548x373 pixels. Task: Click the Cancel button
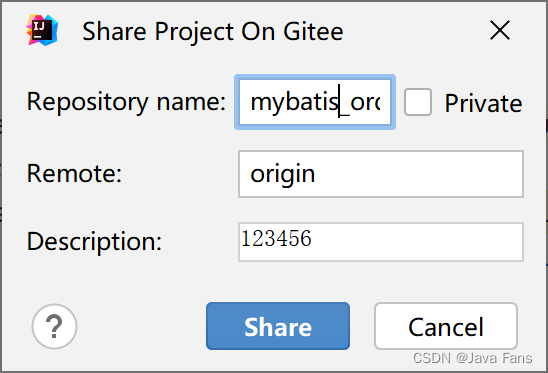pos(446,326)
